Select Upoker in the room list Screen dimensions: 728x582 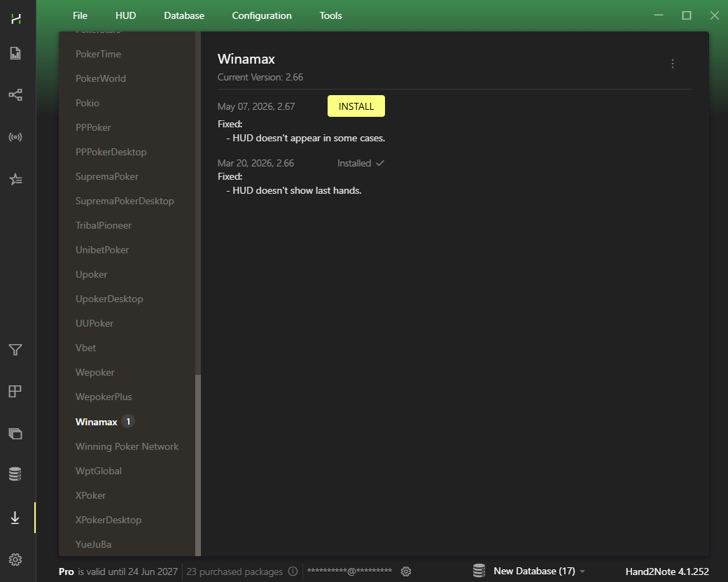(x=91, y=275)
